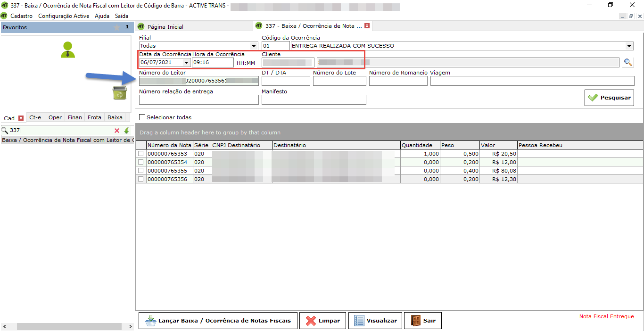Open the Configuração Active menu
The height and width of the screenshot is (331, 644).
coord(63,16)
